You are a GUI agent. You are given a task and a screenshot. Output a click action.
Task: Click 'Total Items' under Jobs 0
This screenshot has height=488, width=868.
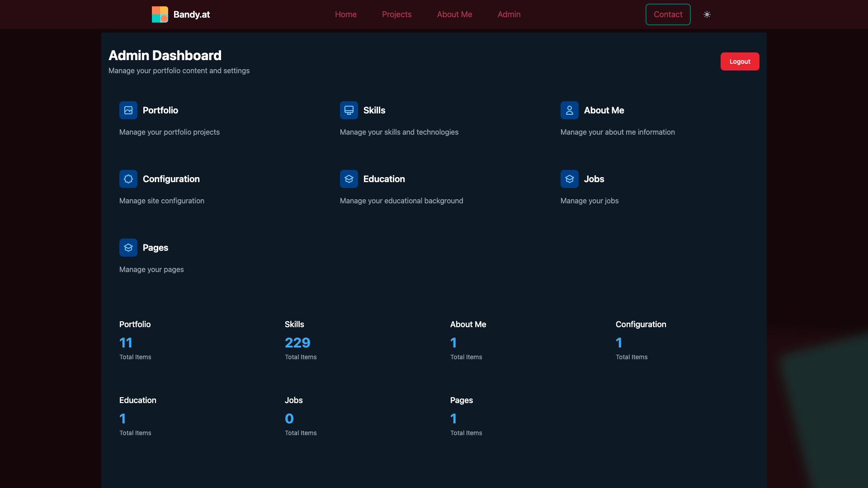click(301, 433)
